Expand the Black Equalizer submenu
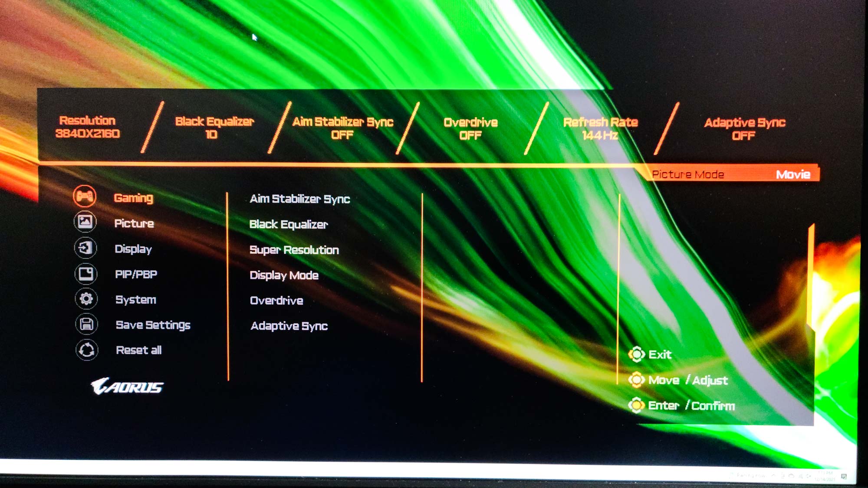Viewport: 868px width, 488px height. coord(289,223)
